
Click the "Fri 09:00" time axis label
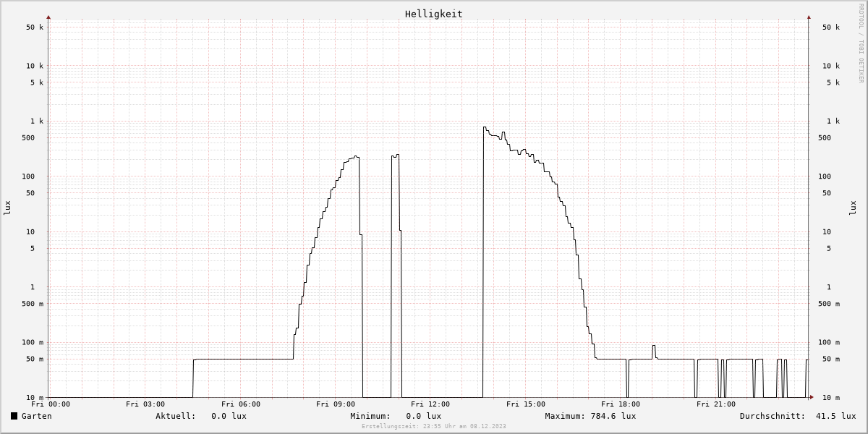(336, 404)
